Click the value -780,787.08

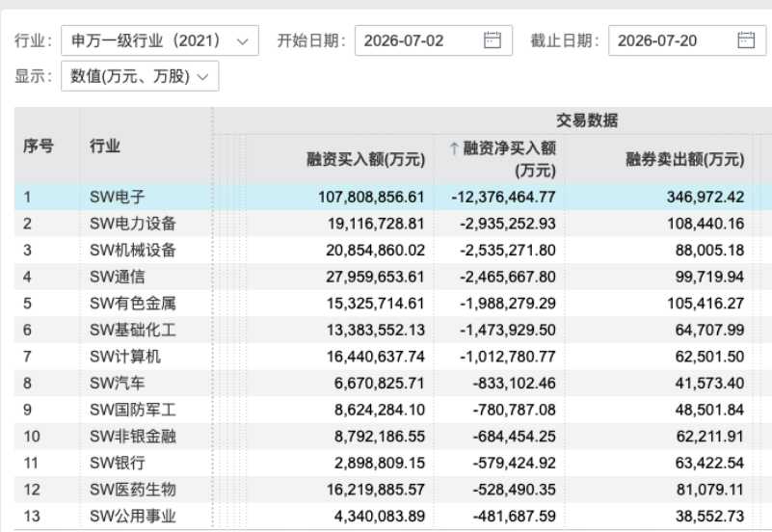click(x=515, y=410)
